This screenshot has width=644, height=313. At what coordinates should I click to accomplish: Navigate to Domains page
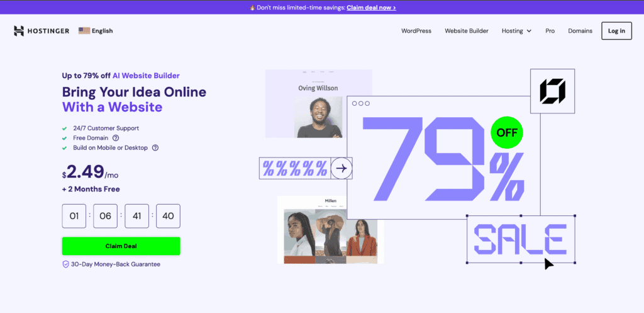coord(580,31)
